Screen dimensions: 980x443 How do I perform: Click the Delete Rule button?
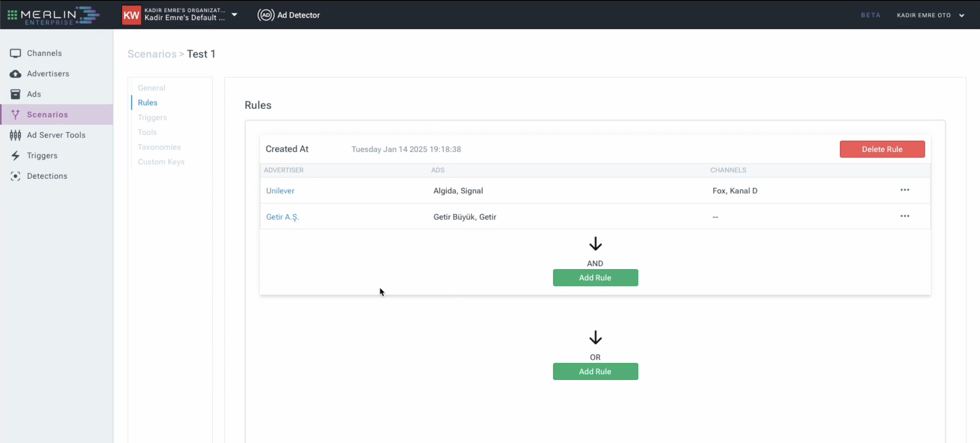click(x=882, y=149)
